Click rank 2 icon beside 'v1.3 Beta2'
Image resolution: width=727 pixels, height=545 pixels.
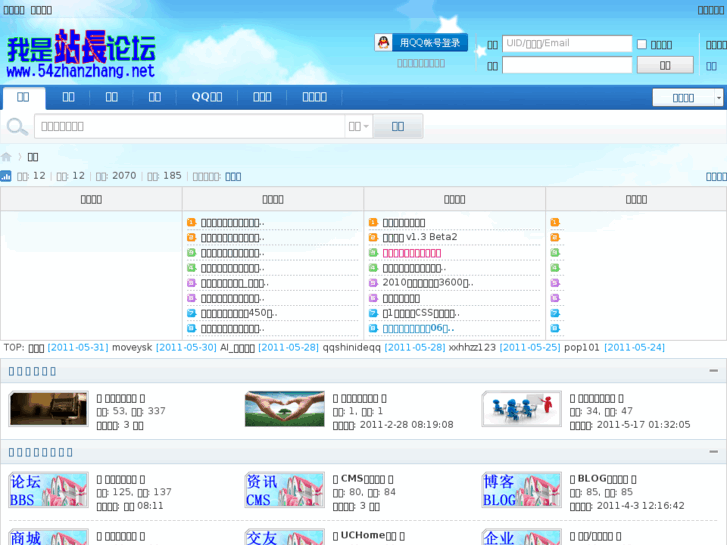click(x=373, y=237)
